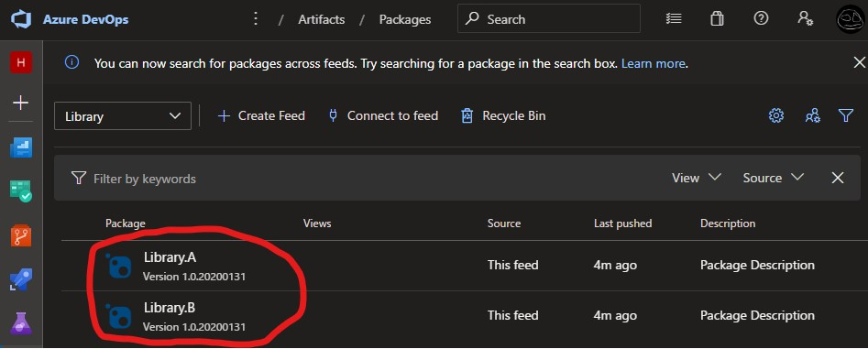Open feed permissions people icon
Screen dimensions: 868x349
point(812,115)
